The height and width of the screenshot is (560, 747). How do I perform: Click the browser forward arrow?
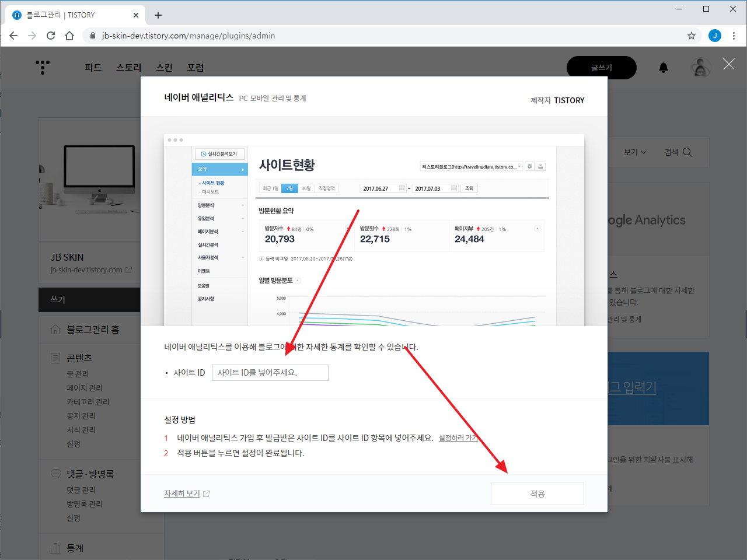pos(32,36)
